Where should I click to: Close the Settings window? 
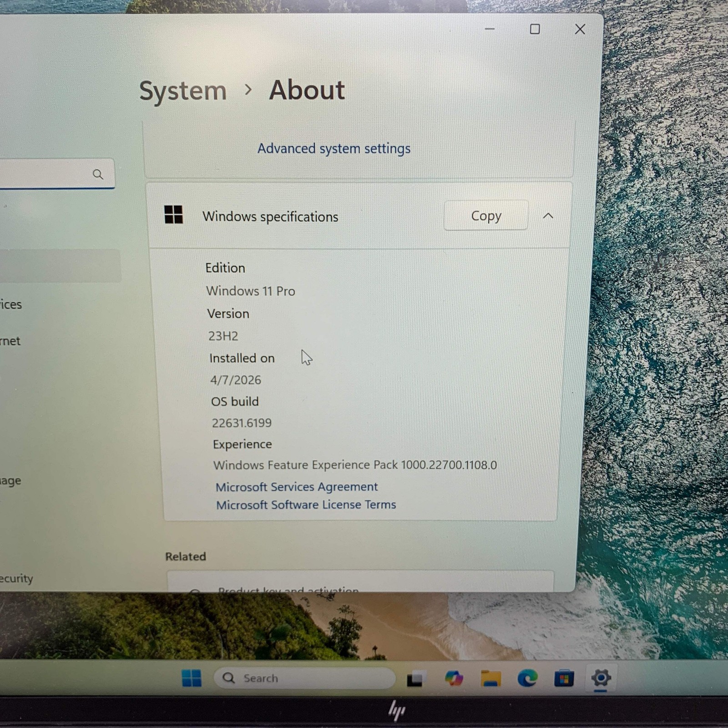point(580,30)
